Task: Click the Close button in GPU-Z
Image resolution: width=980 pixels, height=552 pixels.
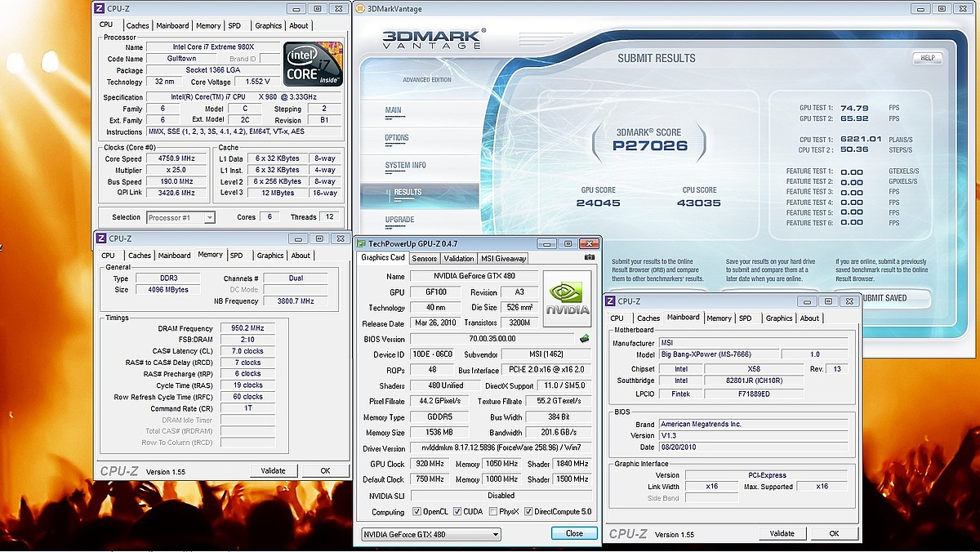Action: 574,533
